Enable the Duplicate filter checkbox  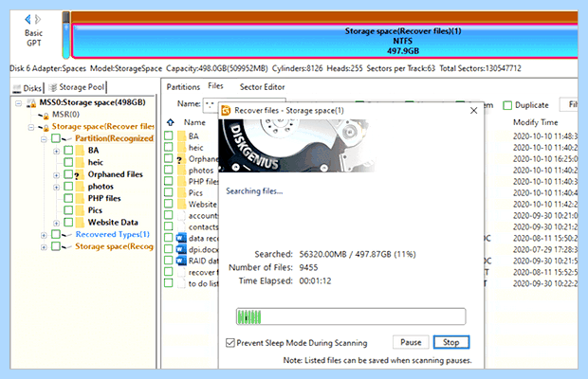[x=507, y=105]
